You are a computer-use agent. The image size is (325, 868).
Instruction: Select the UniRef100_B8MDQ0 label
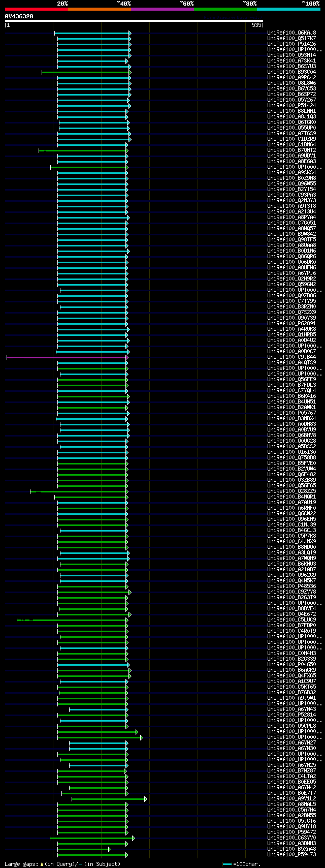[291, 547]
